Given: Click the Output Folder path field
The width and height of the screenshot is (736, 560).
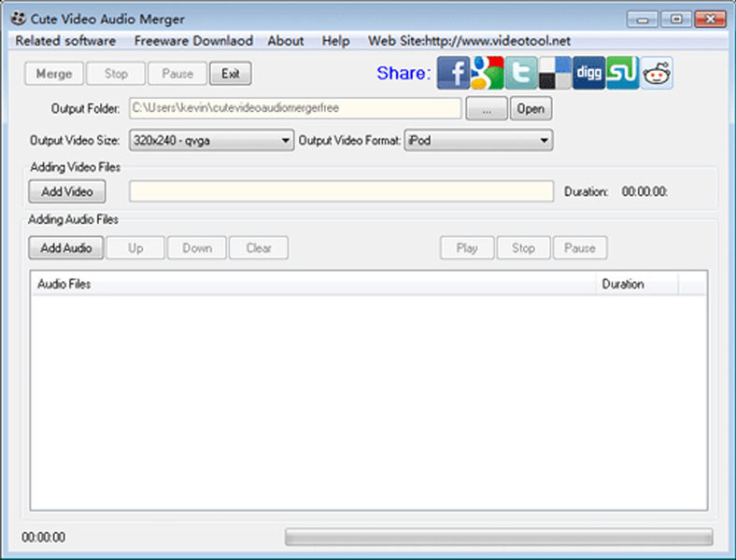Looking at the screenshot, I should 295,108.
